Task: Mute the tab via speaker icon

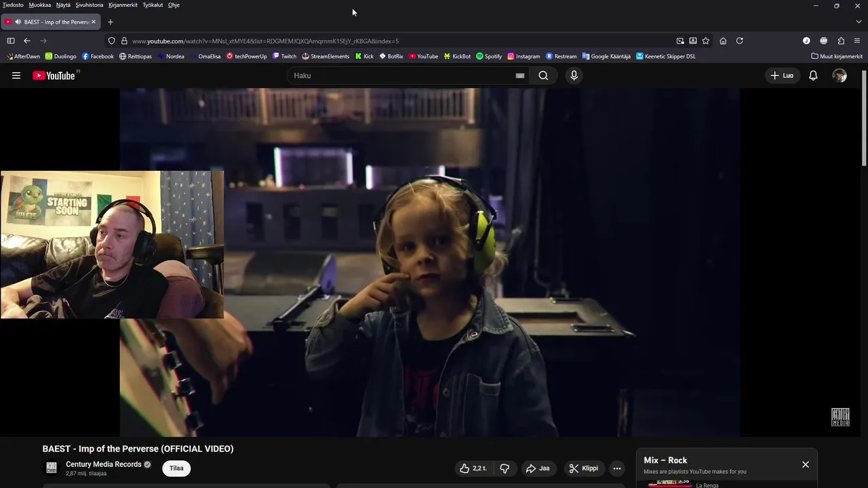Action: (x=18, y=22)
